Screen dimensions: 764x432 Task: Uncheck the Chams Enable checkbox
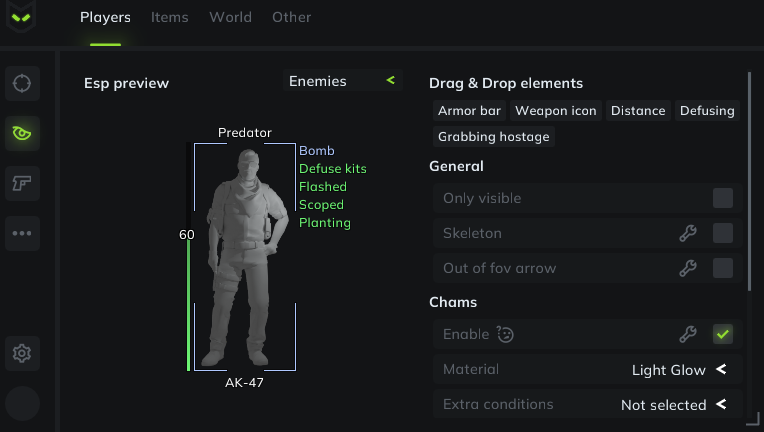coord(722,334)
